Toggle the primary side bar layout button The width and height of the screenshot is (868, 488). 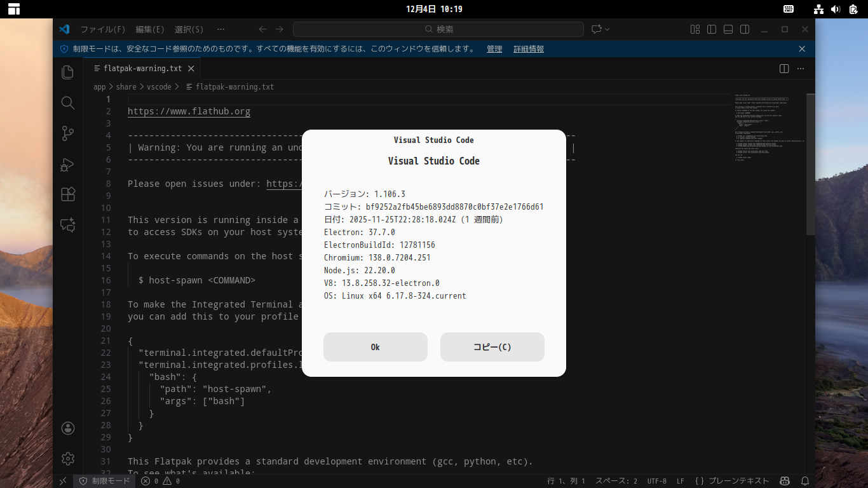point(712,29)
